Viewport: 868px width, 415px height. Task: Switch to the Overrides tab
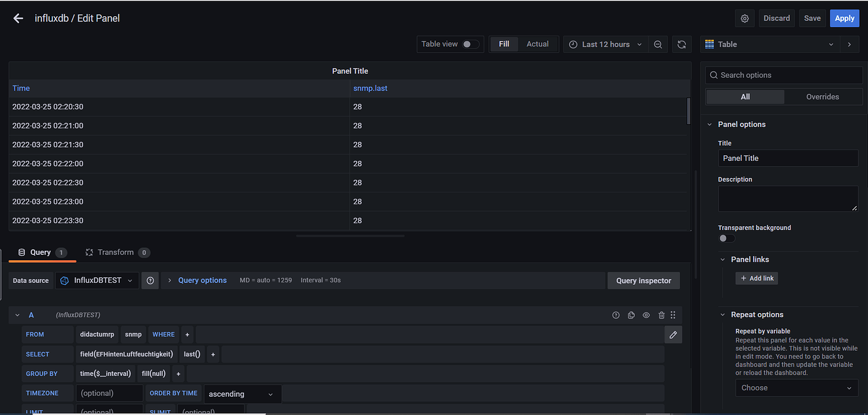(x=823, y=96)
